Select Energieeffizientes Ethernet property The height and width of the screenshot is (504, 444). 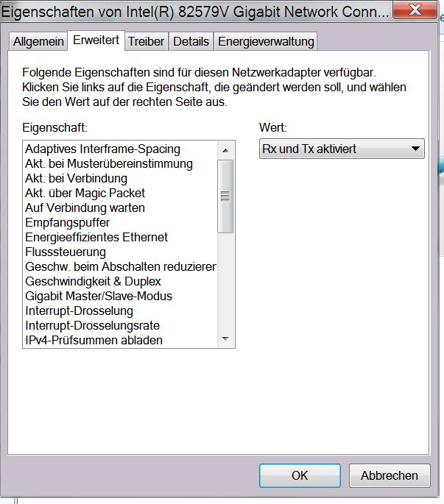[120, 237]
